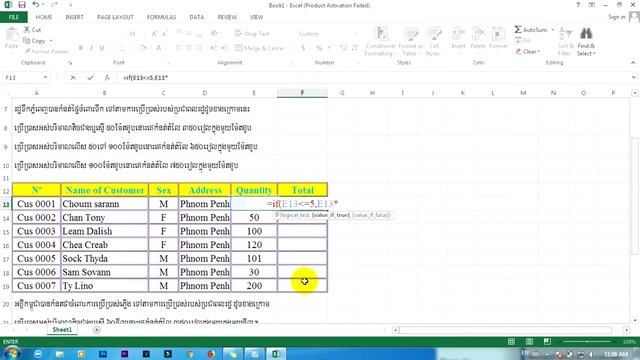
Task: Expand the Name Box dropdown
Action: [45, 78]
